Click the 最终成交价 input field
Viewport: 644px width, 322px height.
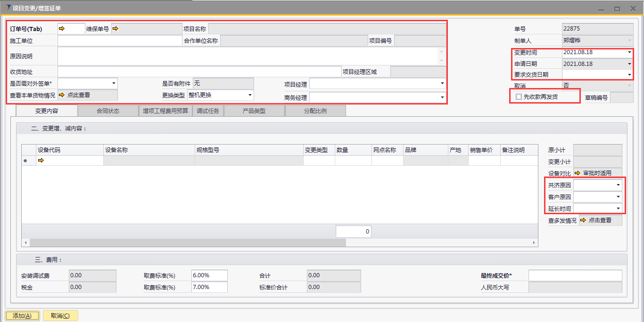pyautogui.click(x=575, y=275)
